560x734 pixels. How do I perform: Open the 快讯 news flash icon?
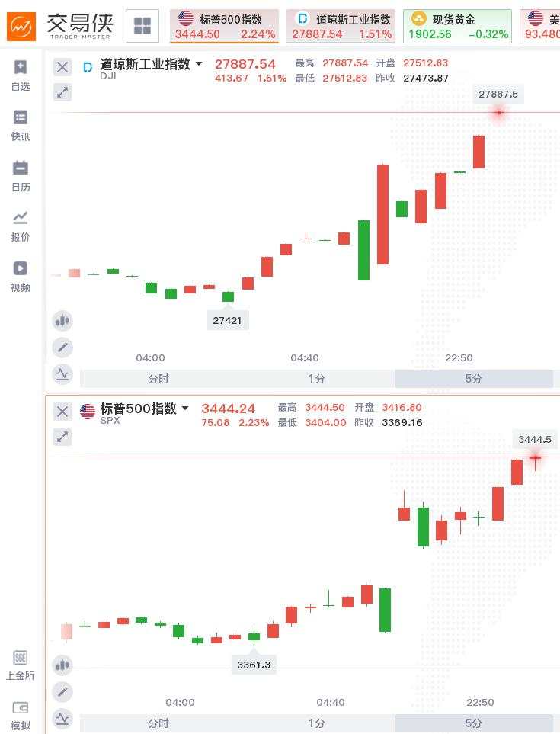pyautogui.click(x=21, y=126)
